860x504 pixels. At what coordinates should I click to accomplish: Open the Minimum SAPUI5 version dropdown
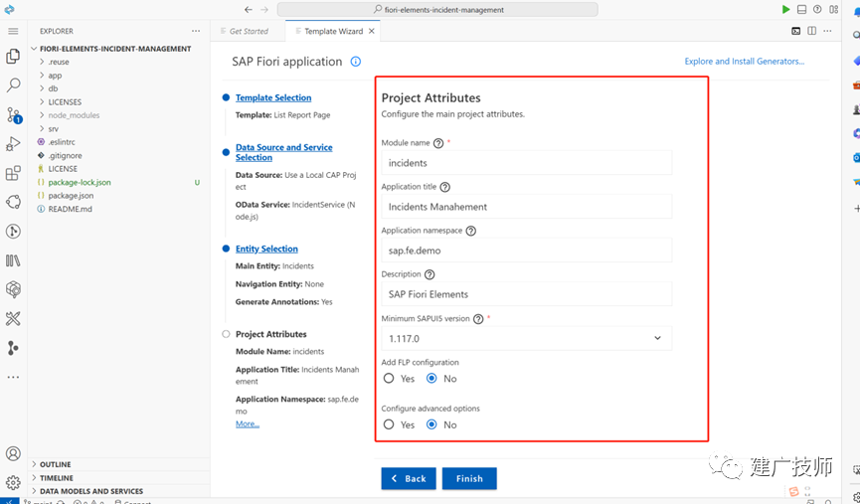[527, 338]
